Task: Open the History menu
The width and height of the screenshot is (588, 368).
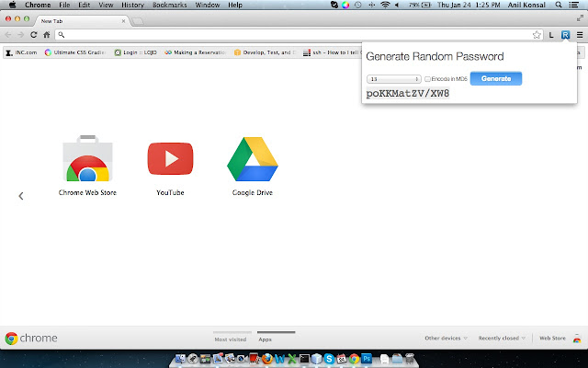Action: point(132,5)
